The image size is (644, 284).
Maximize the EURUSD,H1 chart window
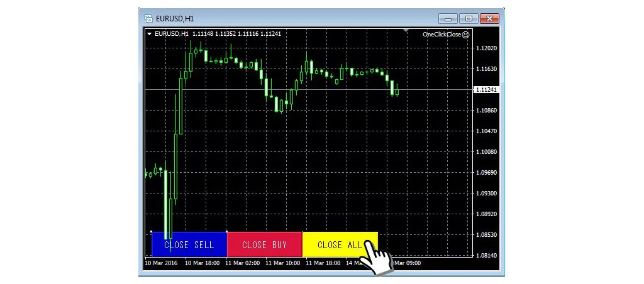pos(468,18)
